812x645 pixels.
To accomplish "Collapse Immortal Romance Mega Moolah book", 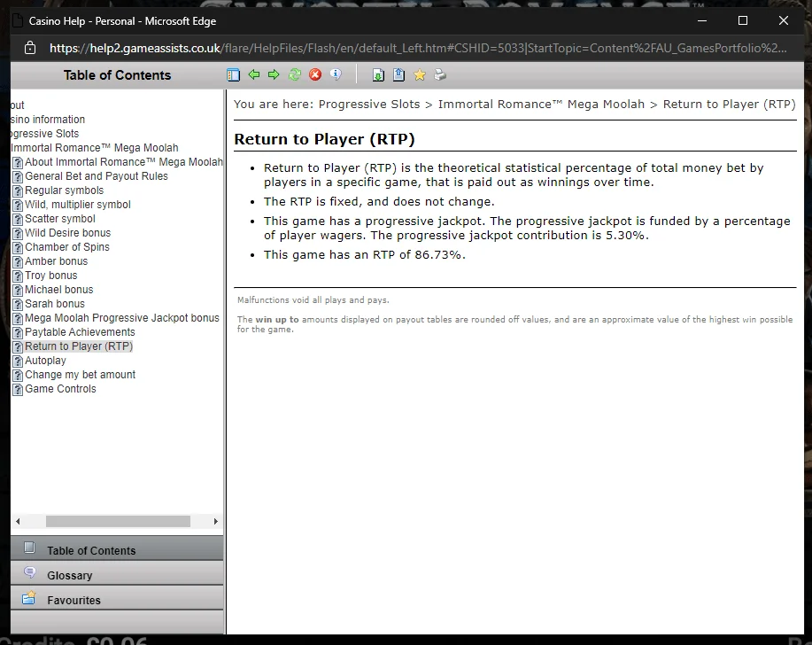I will pyautogui.click(x=95, y=148).
